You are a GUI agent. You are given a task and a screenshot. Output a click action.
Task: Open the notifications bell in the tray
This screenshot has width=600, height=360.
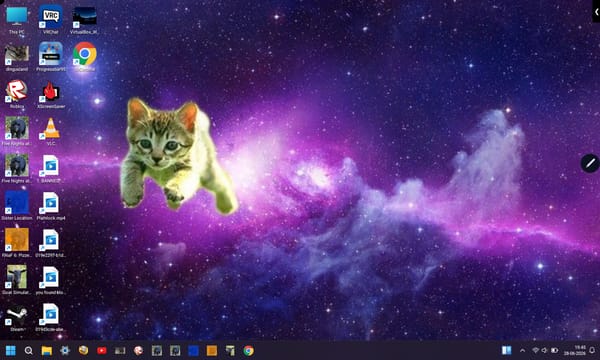(592, 350)
